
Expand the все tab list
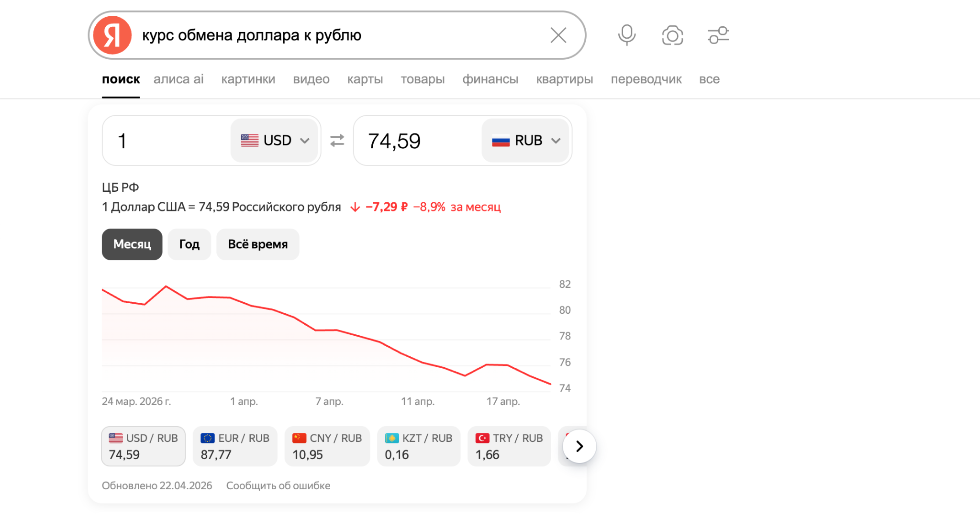(x=709, y=79)
